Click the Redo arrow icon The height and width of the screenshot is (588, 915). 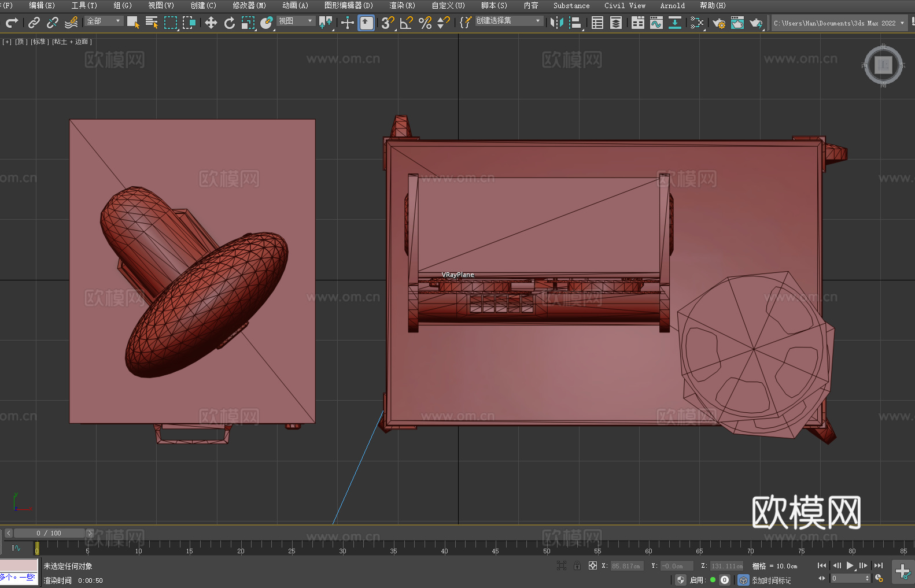12,23
